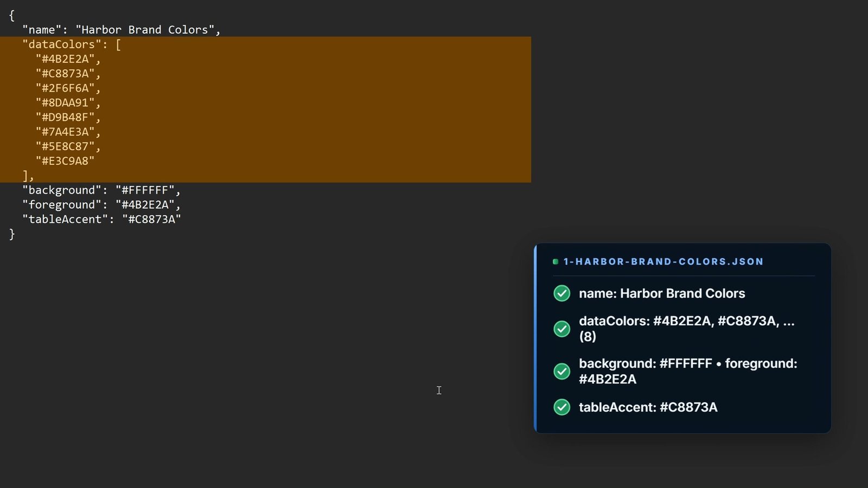Click the green dot before the 1-HARBOR-BRAND-COLORS.JSON title

tap(556, 262)
